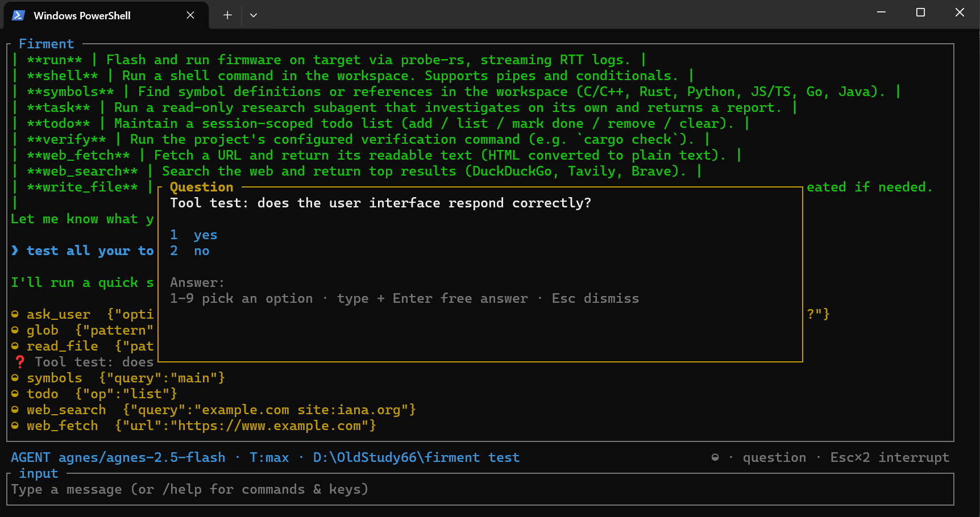
Task: Click the '**web_fetch**' tool description row
Action: click(377, 155)
